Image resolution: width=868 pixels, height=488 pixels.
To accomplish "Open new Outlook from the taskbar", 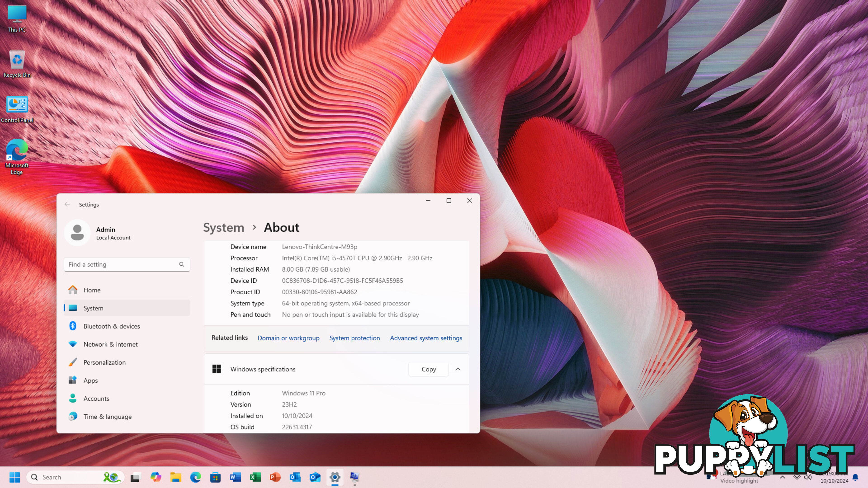I will click(315, 477).
